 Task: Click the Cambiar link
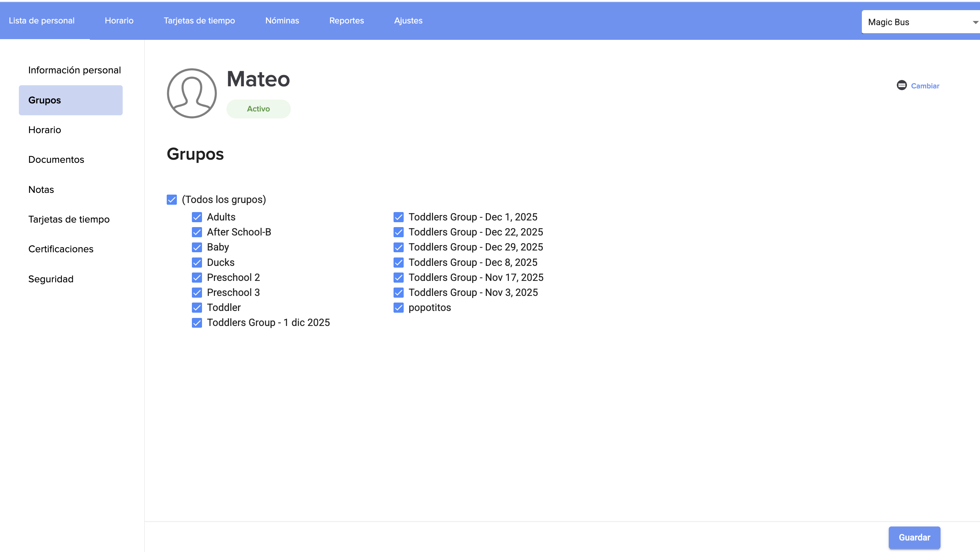(x=925, y=86)
